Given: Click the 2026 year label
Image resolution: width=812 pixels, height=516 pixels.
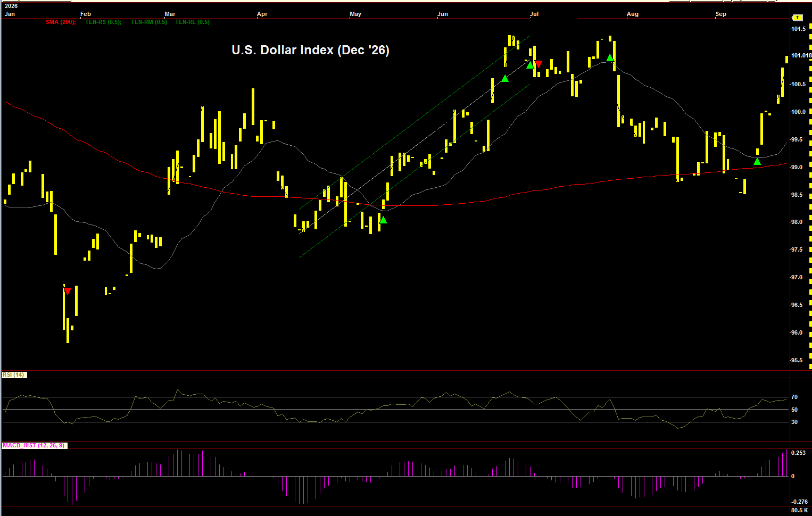Looking at the screenshot, I should pos(11,6).
